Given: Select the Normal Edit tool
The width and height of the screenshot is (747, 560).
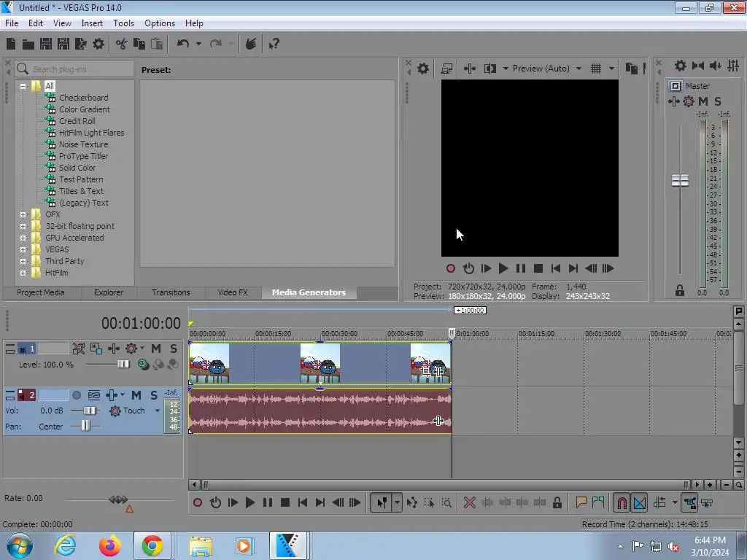Looking at the screenshot, I should 382,502.
